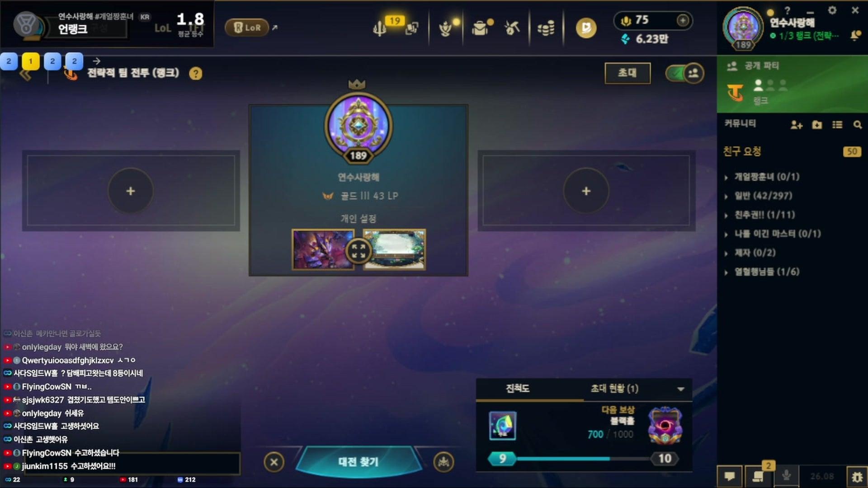Open the friend search magnifier icon

tap(857, 125)
